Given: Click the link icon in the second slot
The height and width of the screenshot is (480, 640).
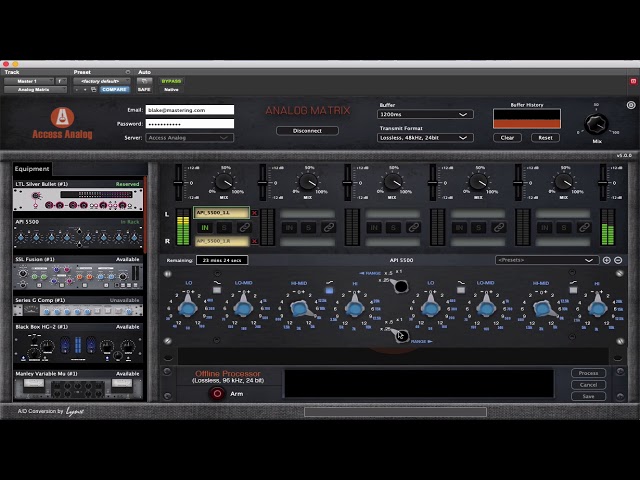Looking at the screenshot, I should click(x=328, y=227).
